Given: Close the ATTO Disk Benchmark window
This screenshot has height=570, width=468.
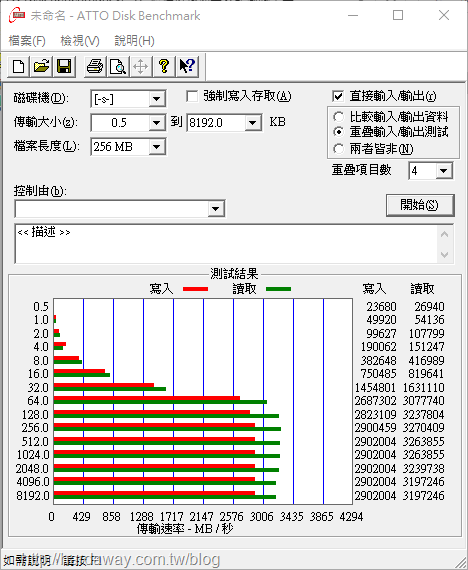Looking at the screenshot, I should 444,15.
